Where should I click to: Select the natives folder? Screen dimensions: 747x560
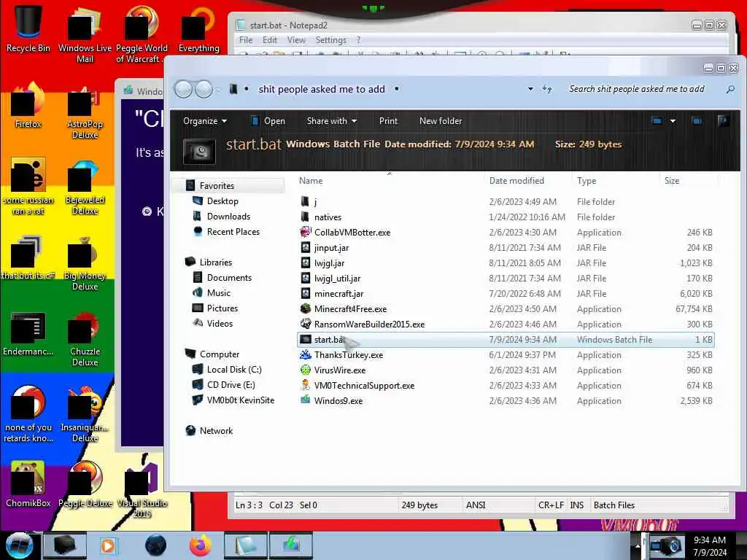[x=328, y=217]
